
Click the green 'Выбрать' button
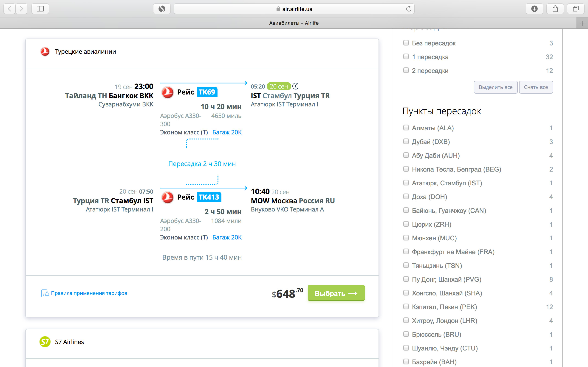(336, 293)
